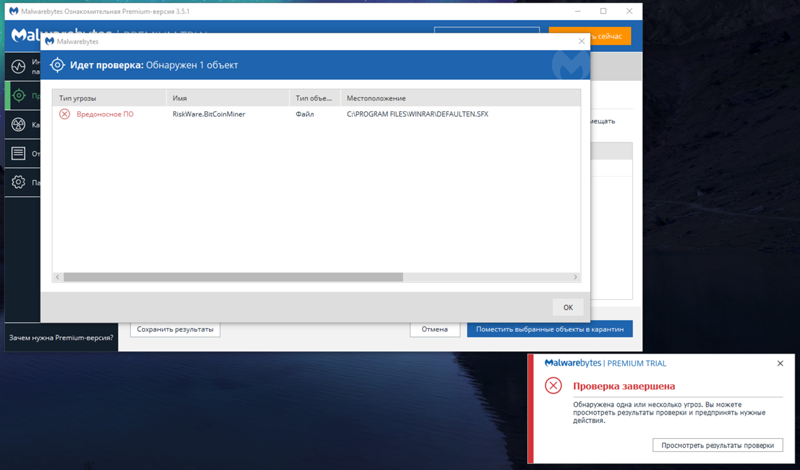Open the Quarantine icon in sidebar
The width and height of the screenshot is (800, 470).
tap(18, 125)
